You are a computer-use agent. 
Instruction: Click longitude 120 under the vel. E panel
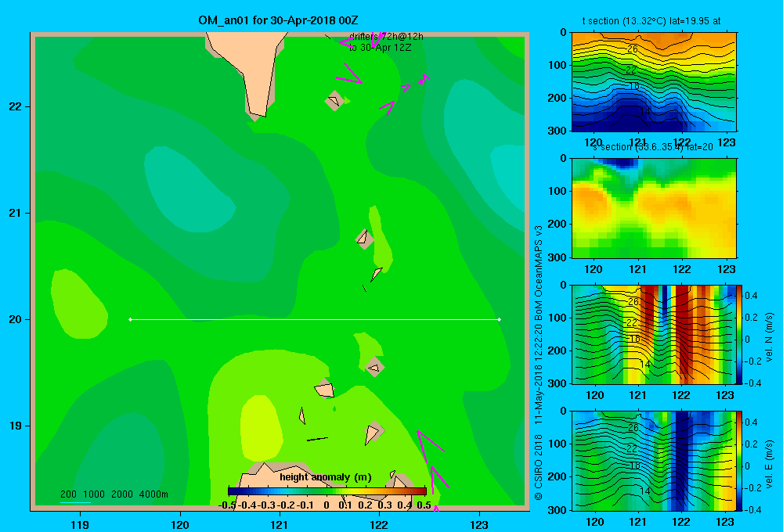point(594,522)
